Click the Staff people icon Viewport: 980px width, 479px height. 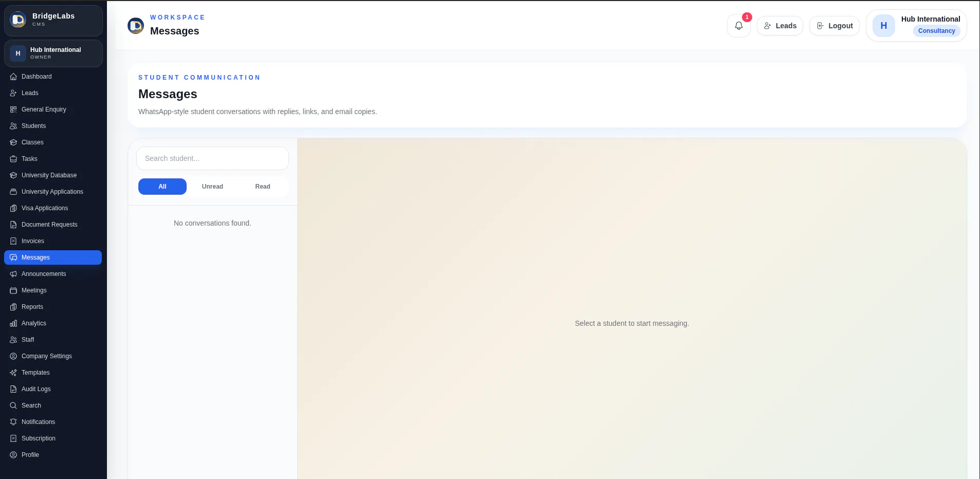pos(13,340)
